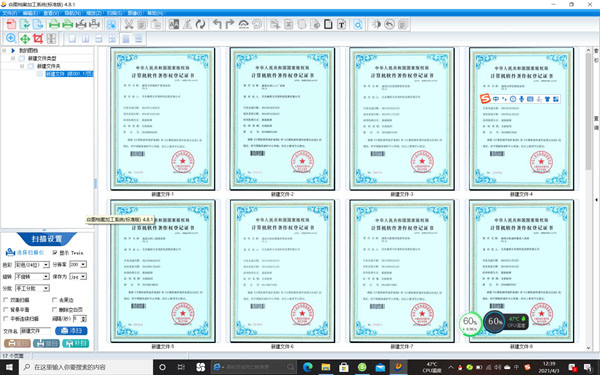Screen dimensions: 600x375
Task: Click the red new document icon
Action: 11,24
